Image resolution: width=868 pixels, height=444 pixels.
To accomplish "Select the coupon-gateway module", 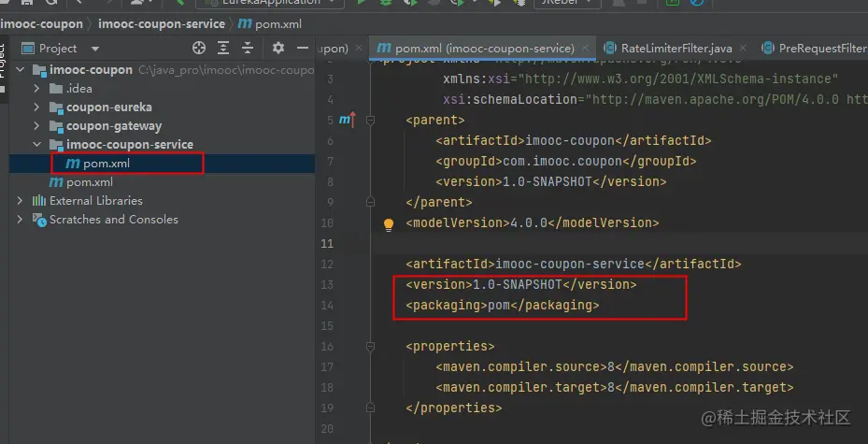I will (162, 126).
